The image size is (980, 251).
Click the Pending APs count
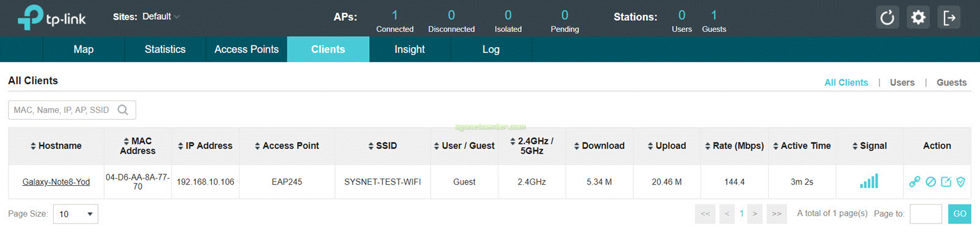(x=565, y=15)
